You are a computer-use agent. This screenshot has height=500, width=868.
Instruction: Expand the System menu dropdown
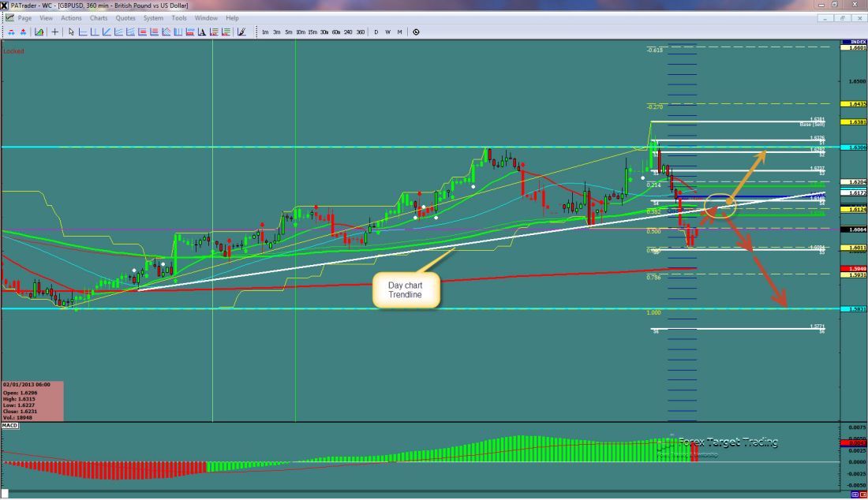(154, 17)
